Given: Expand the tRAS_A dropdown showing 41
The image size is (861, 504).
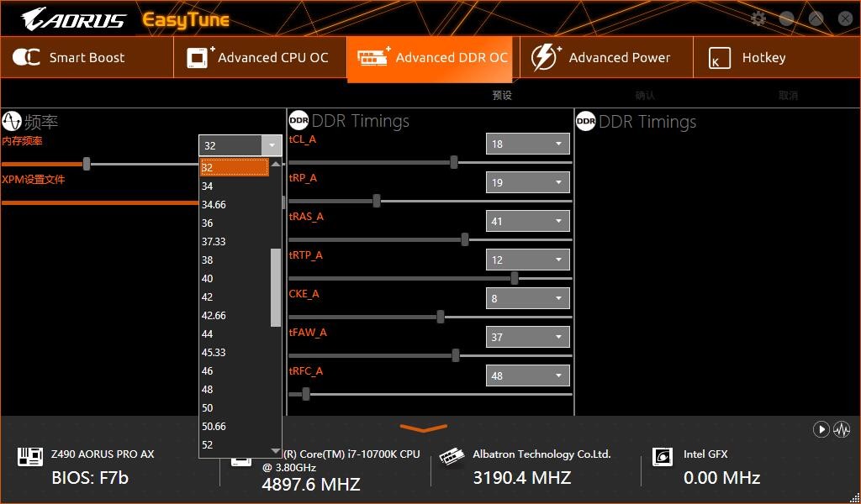Looking at the screenshot, I should tap(527, 221).
